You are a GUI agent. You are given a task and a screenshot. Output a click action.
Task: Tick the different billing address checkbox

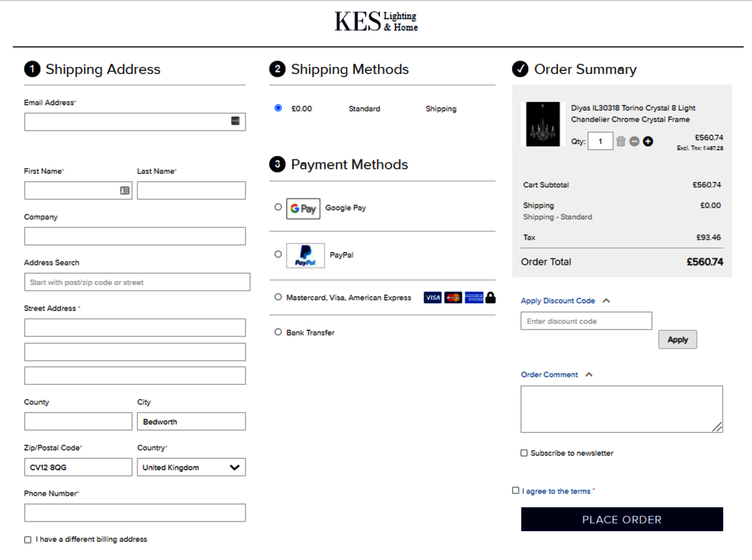point(28,539)
